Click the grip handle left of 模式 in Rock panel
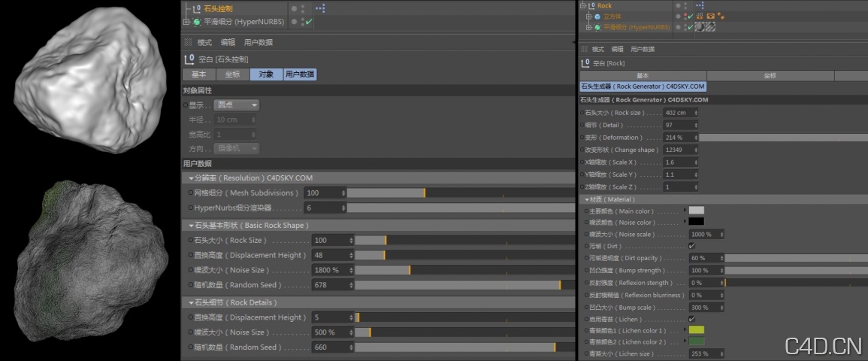The image size is (868, 361). pos(584,50)
